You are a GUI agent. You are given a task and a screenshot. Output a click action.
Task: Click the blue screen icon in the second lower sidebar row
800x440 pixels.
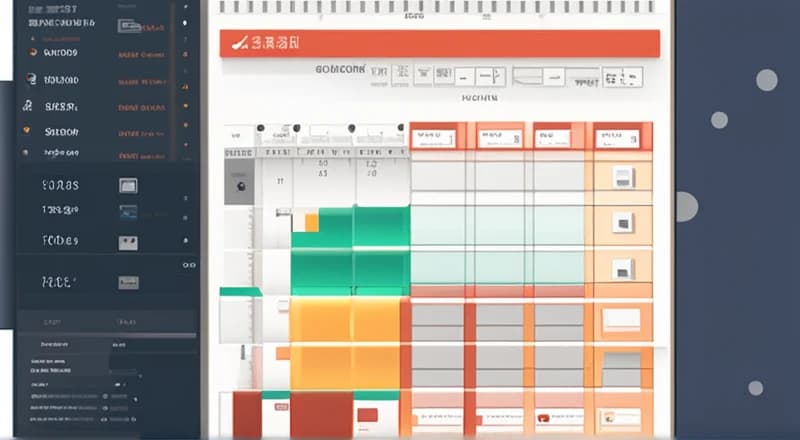point(128,212)
